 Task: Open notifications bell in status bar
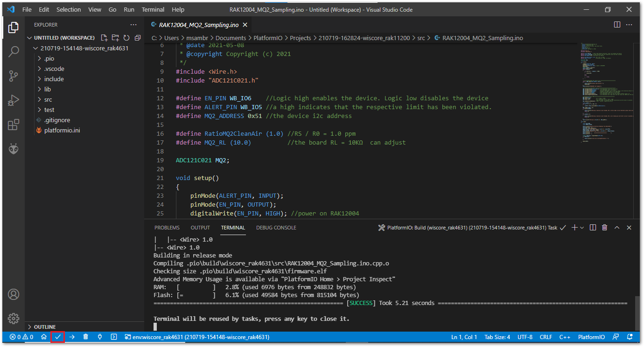[630, 337]
